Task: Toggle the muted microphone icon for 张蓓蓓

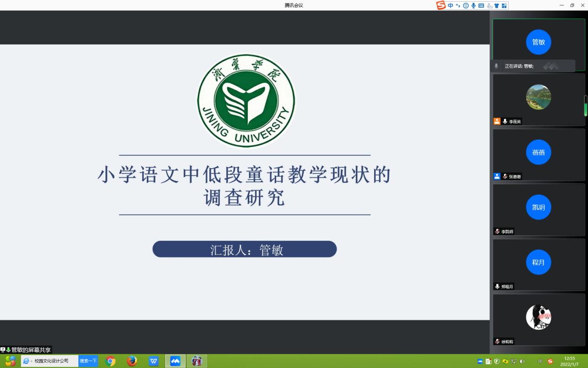Action: point(505,177)
